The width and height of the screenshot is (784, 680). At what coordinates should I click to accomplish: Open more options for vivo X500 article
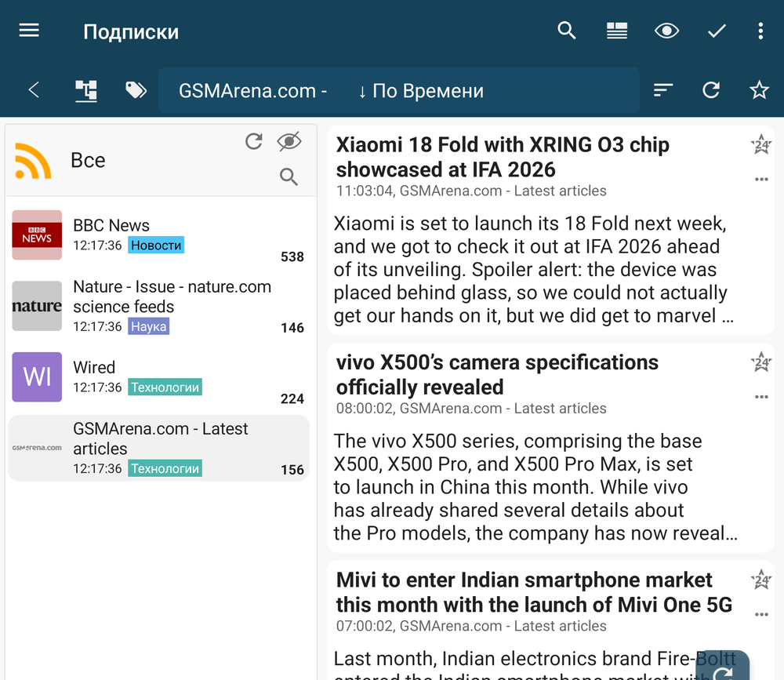761,397
